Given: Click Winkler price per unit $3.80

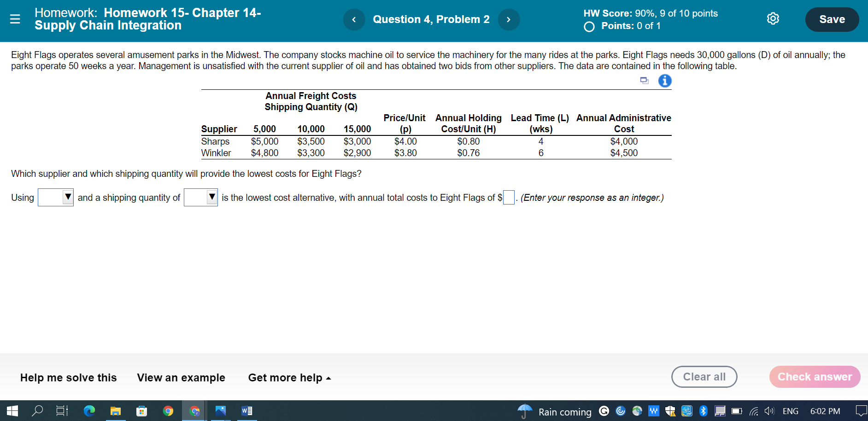Looking at the screenshot, I should pyautogui.click(x=405, y=153).
